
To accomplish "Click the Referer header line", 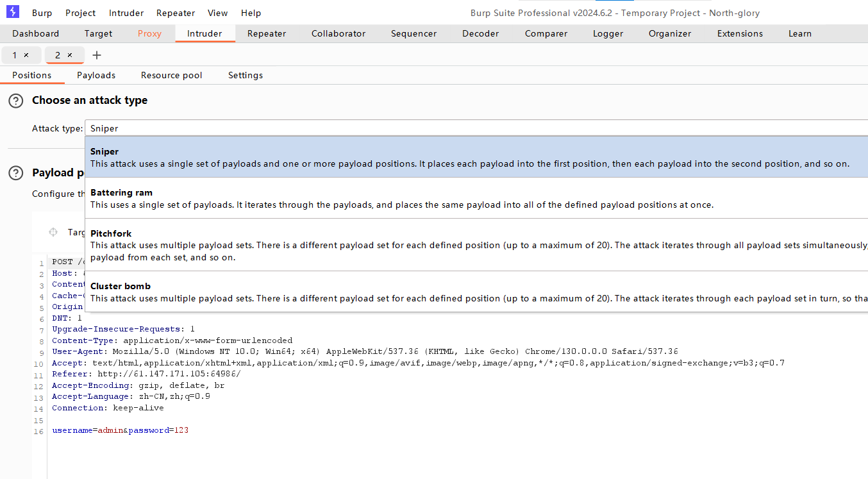I will click(x=146, y=374).
